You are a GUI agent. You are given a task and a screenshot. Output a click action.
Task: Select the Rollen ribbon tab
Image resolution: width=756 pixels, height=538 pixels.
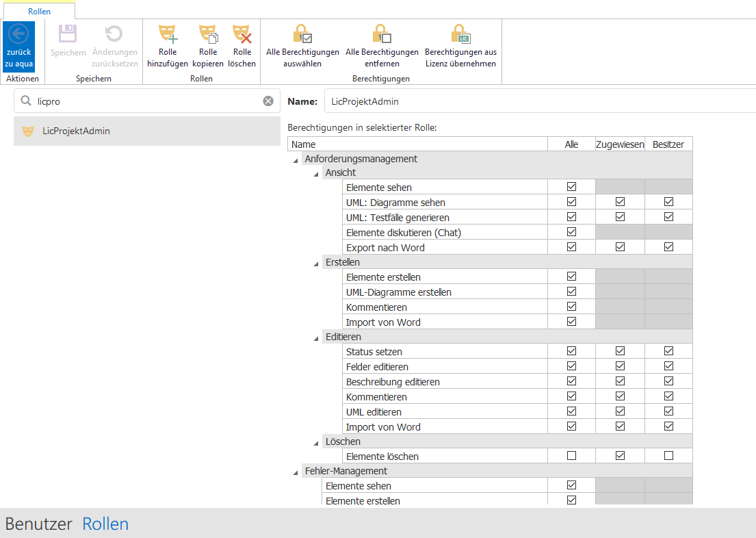(x=39, y=12)
